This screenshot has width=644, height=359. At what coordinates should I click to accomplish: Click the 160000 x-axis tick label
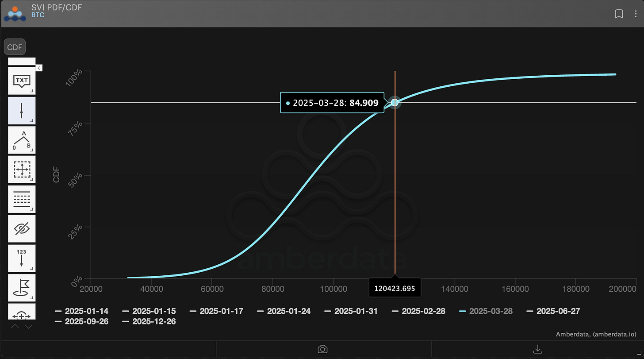tap(515, 289)
